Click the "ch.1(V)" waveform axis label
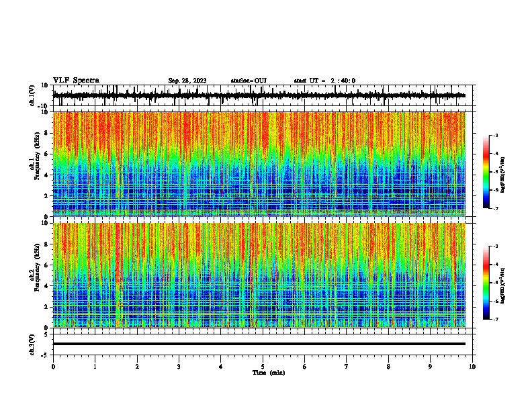The image size is (532, 411). [33, 95]
